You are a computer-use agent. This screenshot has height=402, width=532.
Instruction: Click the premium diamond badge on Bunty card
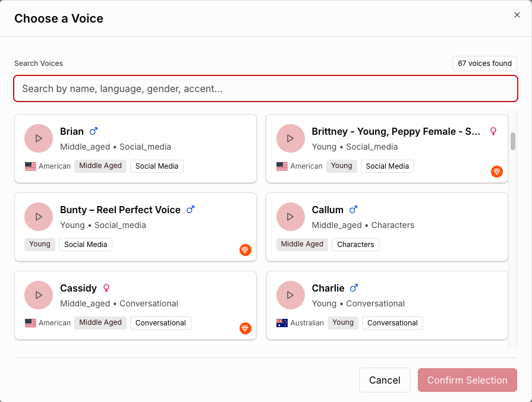(245, 250)
